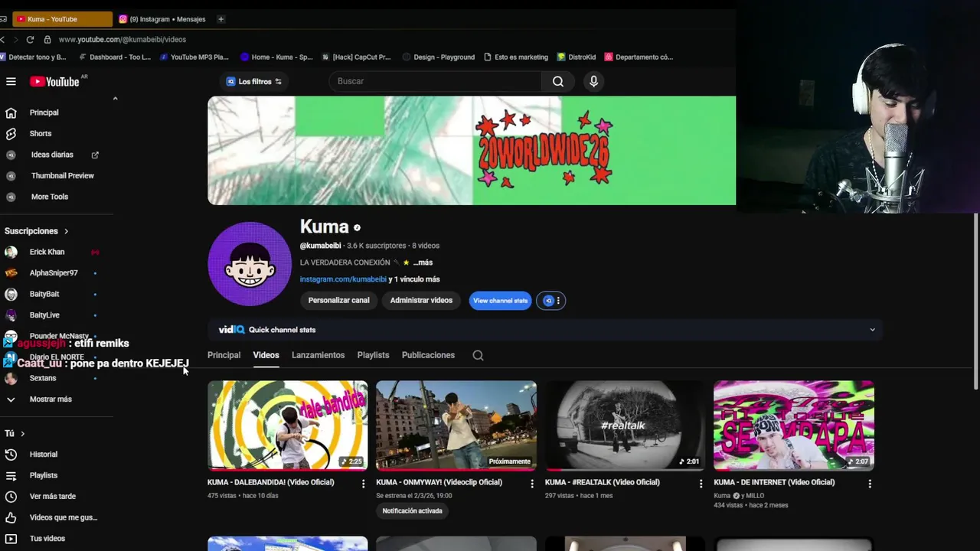Image resolution: width=980 pixels, height=551 pixels.
Task: Open YouTube MP3 Pla... bookmark
Action: click(194, 57)
